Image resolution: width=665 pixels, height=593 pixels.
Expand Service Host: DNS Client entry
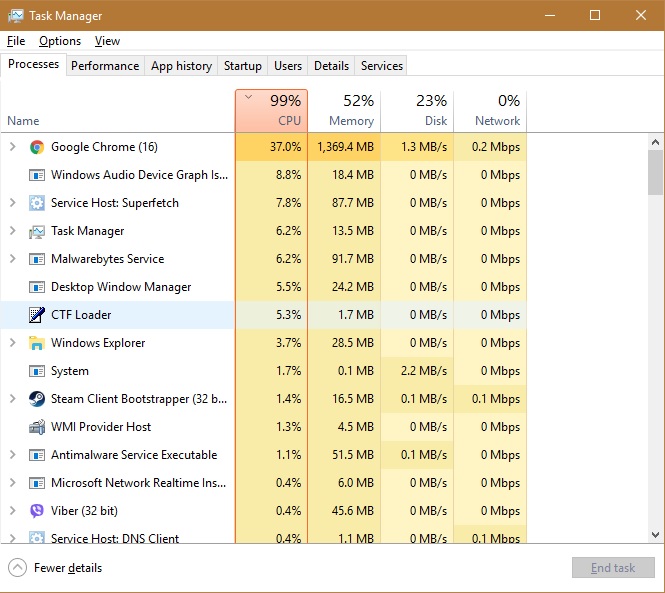(x=13, y=538)
